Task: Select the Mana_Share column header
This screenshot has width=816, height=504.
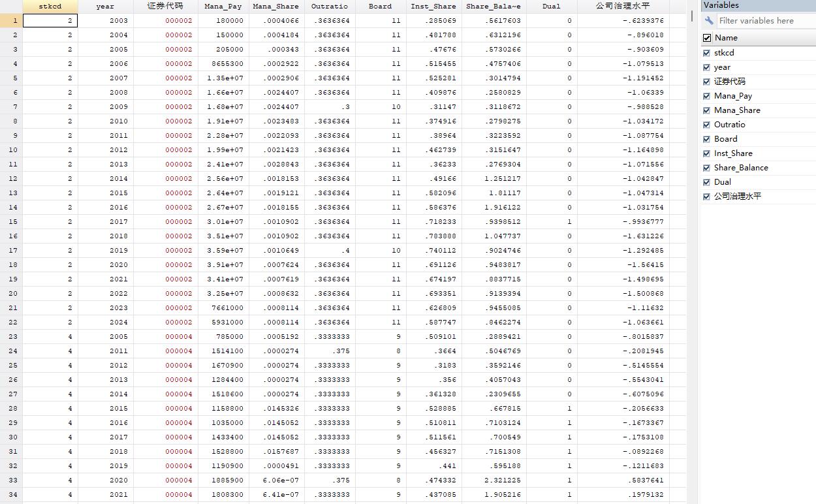Action: coord(275,7)
